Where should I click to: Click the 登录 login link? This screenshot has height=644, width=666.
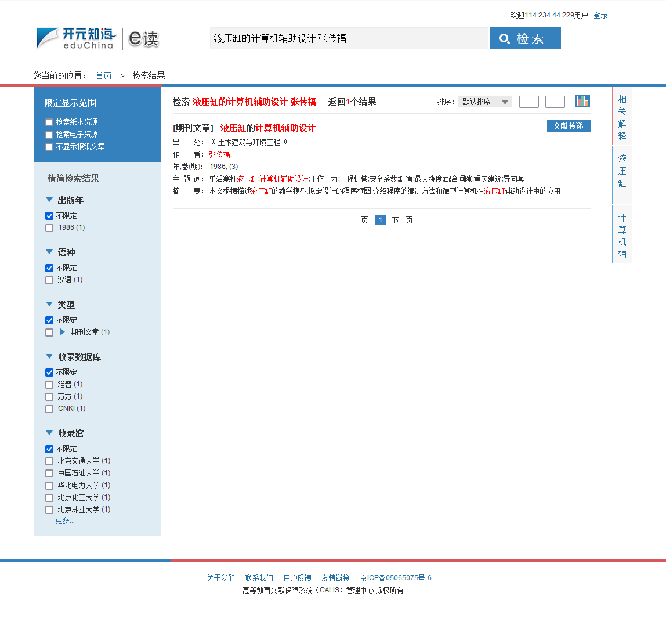pyautogui.click(x=601, y=15)
